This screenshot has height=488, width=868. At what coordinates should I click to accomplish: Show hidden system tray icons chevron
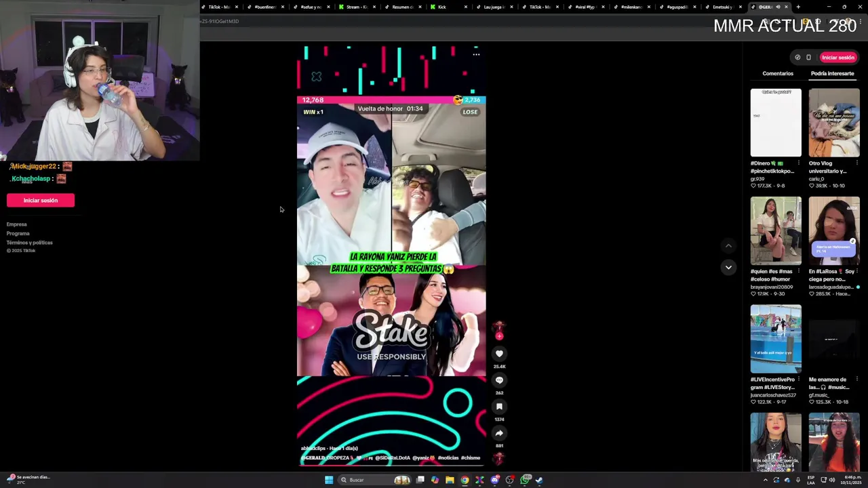[766, 480]
